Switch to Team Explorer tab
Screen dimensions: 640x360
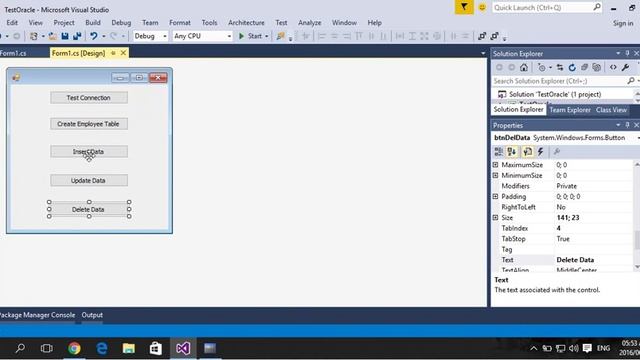(570, 110)
